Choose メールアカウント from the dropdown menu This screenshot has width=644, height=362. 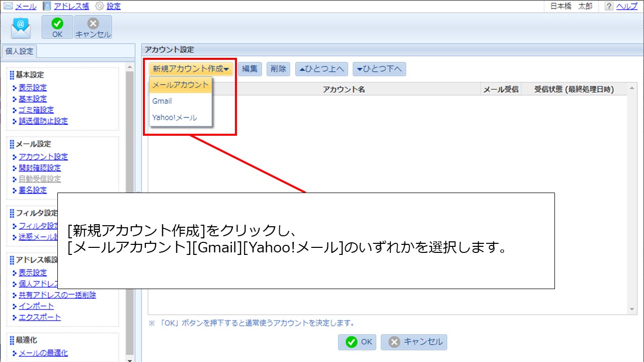click(x=181, y=85)
